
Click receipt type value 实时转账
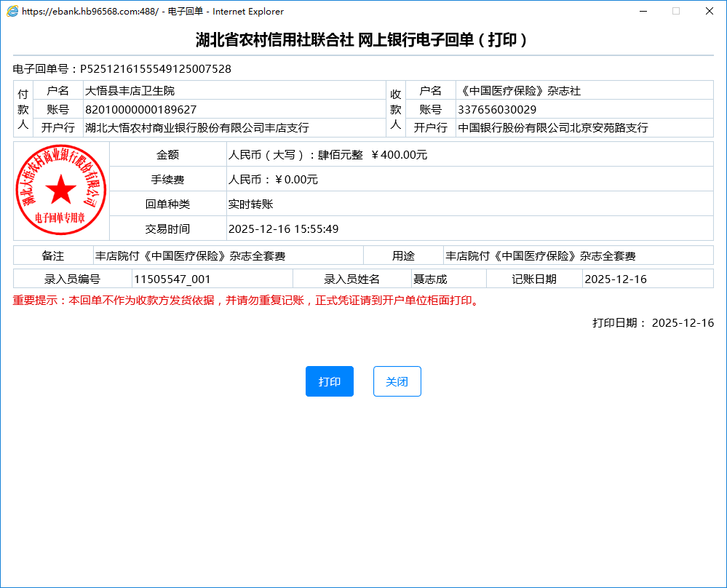click(250, 204)
